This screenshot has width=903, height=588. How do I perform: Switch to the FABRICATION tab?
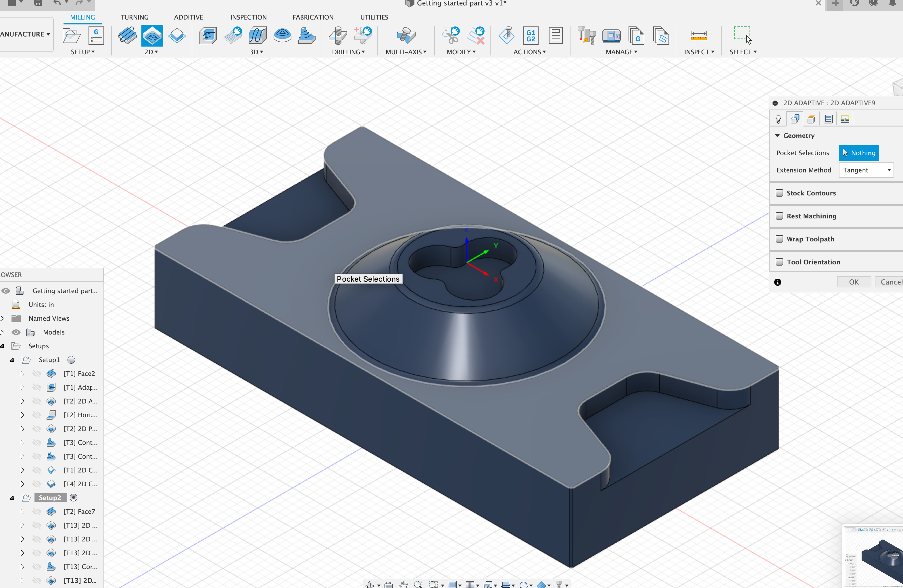pos(313,17)
